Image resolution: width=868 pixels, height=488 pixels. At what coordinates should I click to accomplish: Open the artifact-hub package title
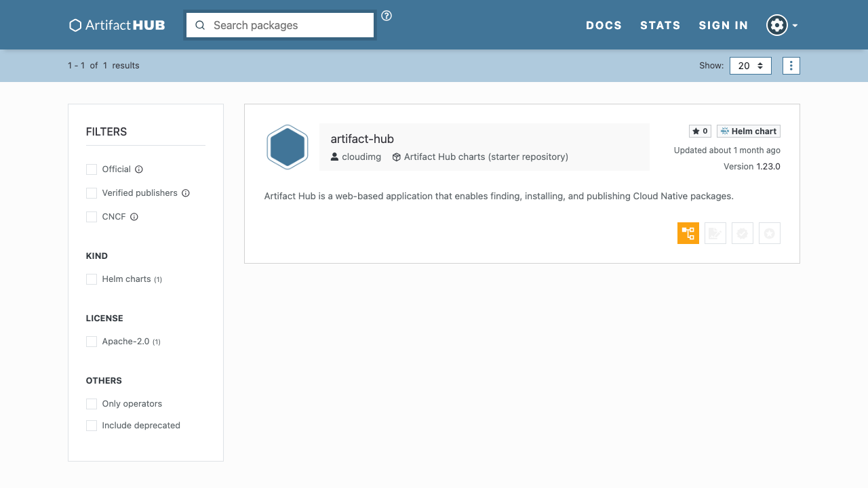362,139
